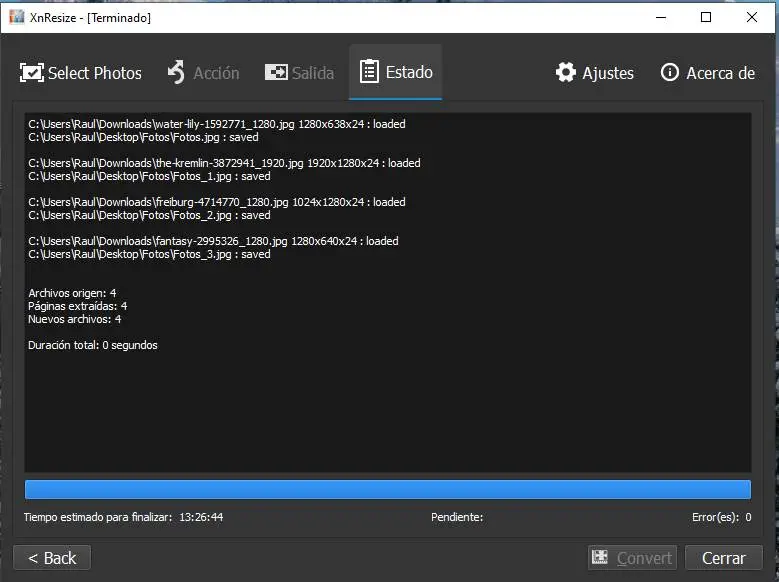
Task: Click the 'Páginas extraídas: 4' summary line
Action: point(78,306)
